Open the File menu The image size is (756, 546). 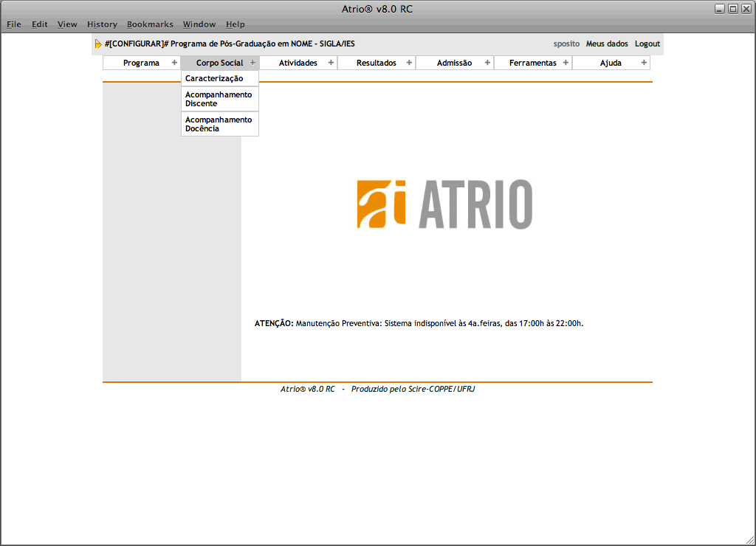[14, 24]
